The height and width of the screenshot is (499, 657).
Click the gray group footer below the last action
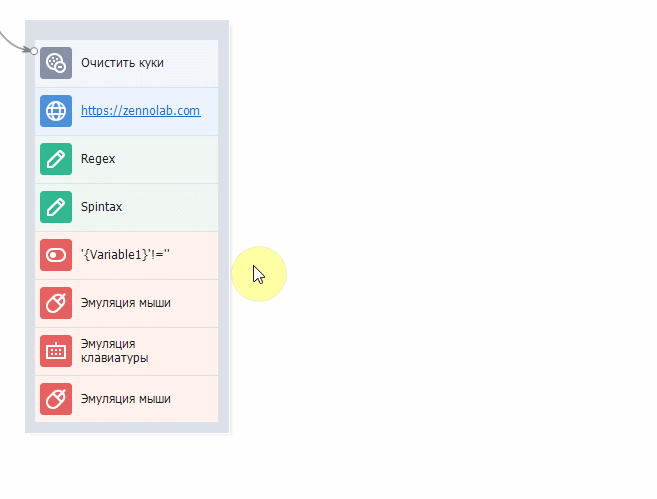click(x=127, y=427)
